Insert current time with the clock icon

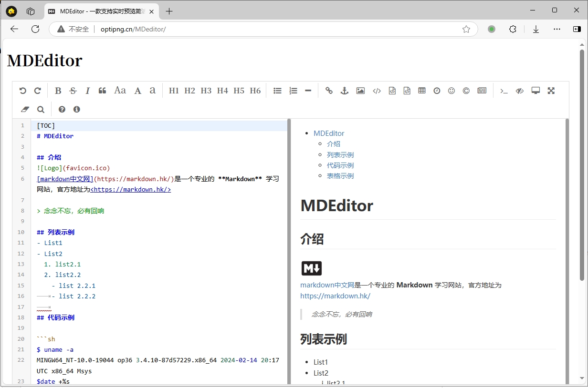click(437, 91)
